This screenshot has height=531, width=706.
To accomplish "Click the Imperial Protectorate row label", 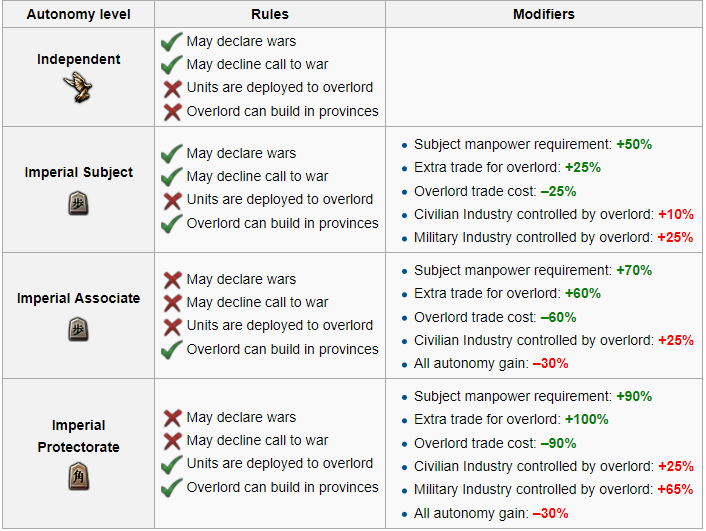I will (78, 436).
